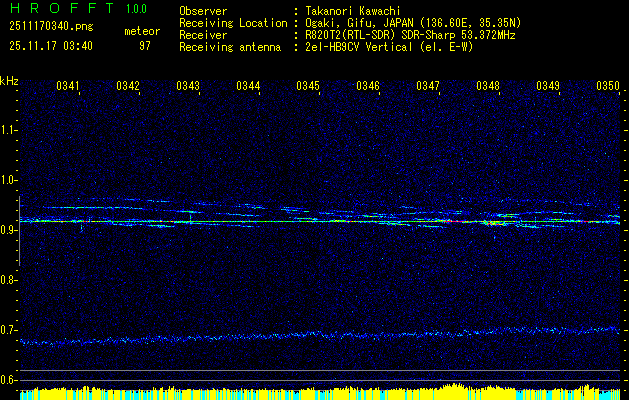This screenshot has width=629, height=400.
Task: Select the 0343 time marker
Action: tap(188, 87)
